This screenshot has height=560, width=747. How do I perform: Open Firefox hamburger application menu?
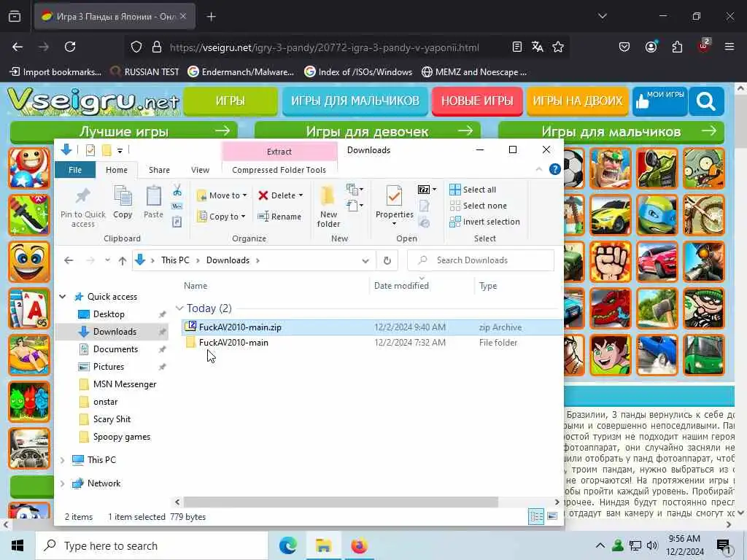pos(729,47)
